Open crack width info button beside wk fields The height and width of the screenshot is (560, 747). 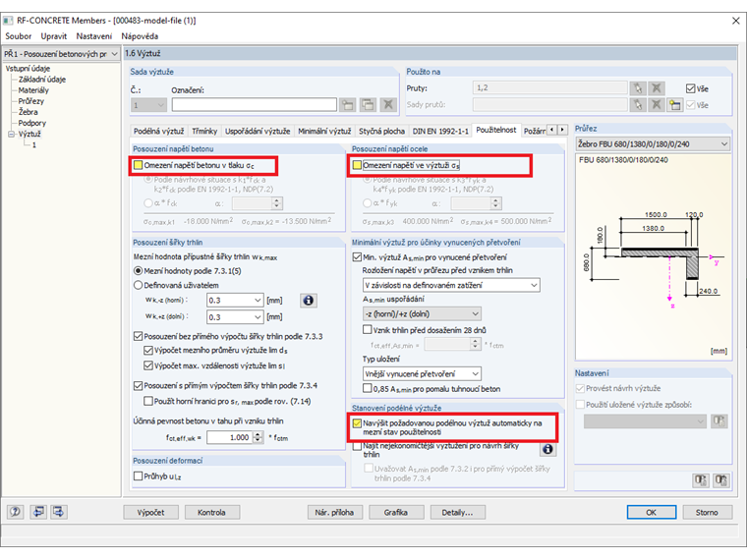(x=309, y=301)
